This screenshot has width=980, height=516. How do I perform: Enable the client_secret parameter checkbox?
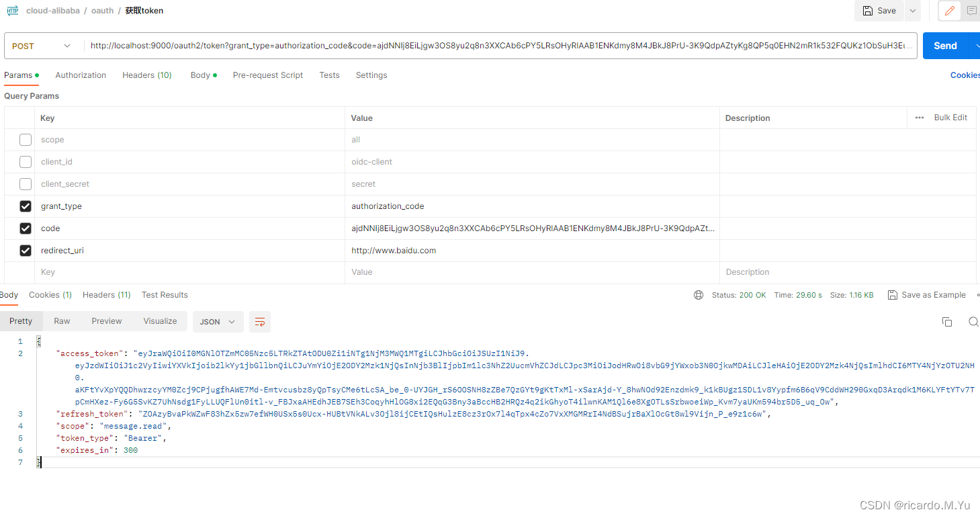pyautogui.click(x=26, y=184)
